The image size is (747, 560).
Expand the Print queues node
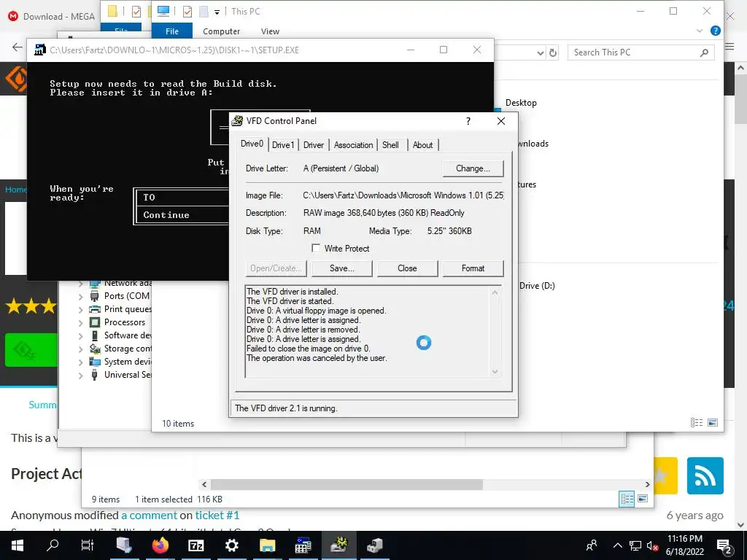click(80, 309)
